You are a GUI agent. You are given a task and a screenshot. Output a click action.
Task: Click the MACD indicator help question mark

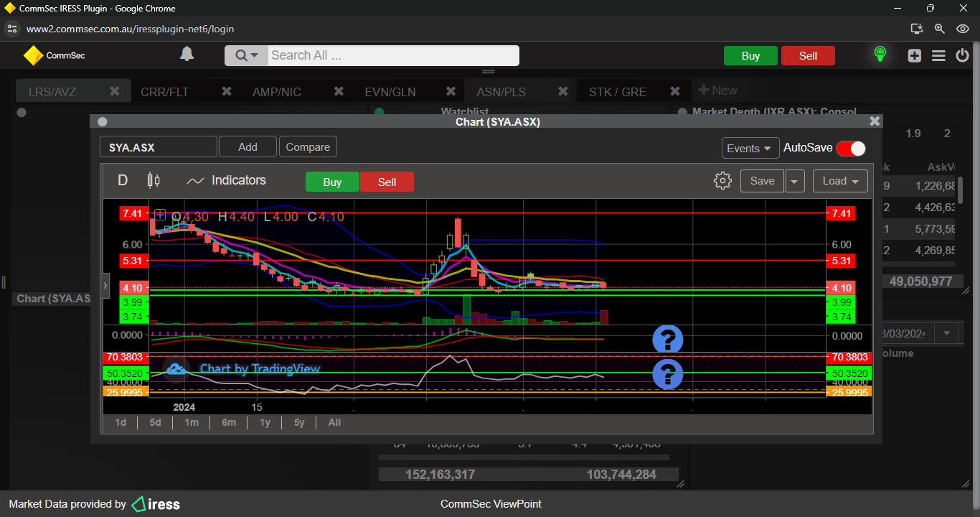pos(667,340)
